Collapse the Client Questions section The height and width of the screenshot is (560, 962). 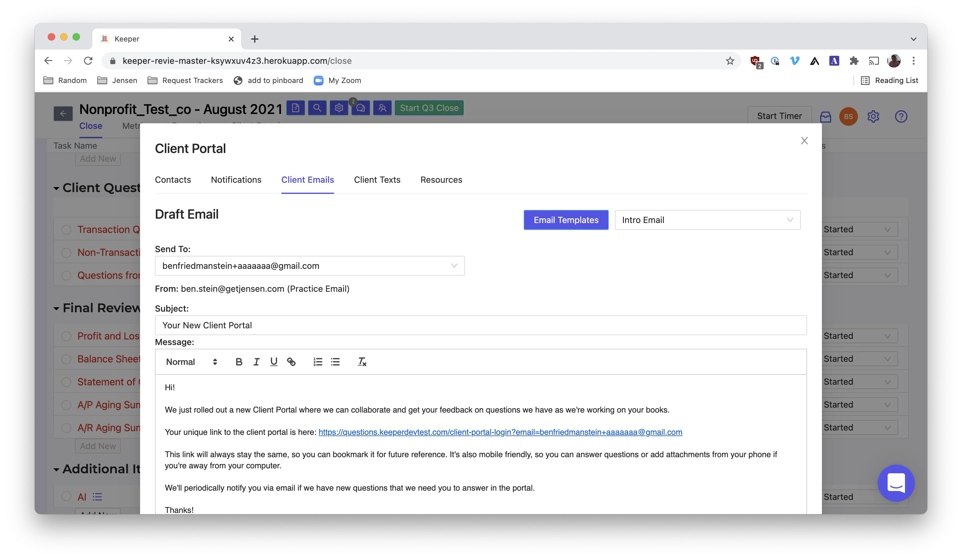(56, 188)
